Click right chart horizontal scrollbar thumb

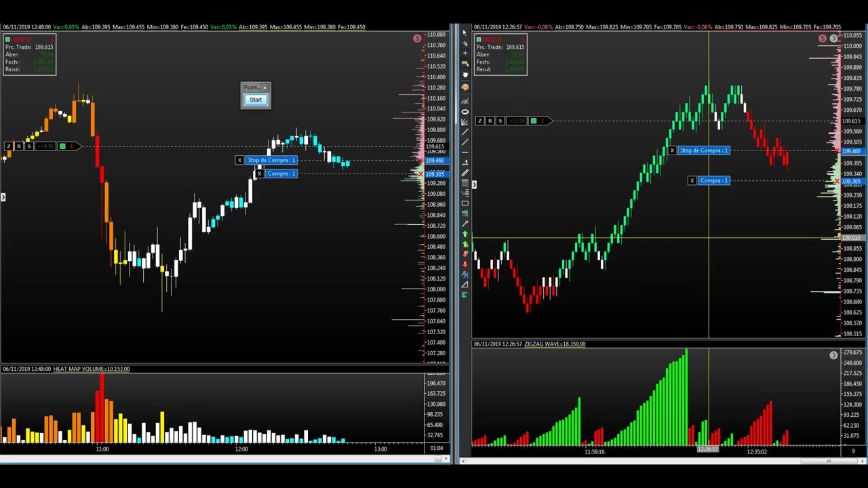[829, 462]
